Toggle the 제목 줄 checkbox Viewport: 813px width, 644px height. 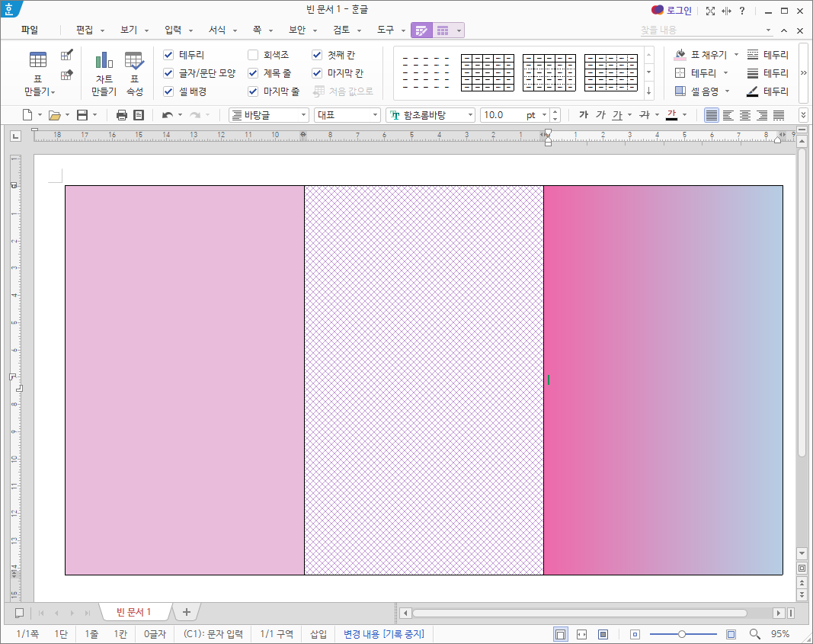[253, 73]
